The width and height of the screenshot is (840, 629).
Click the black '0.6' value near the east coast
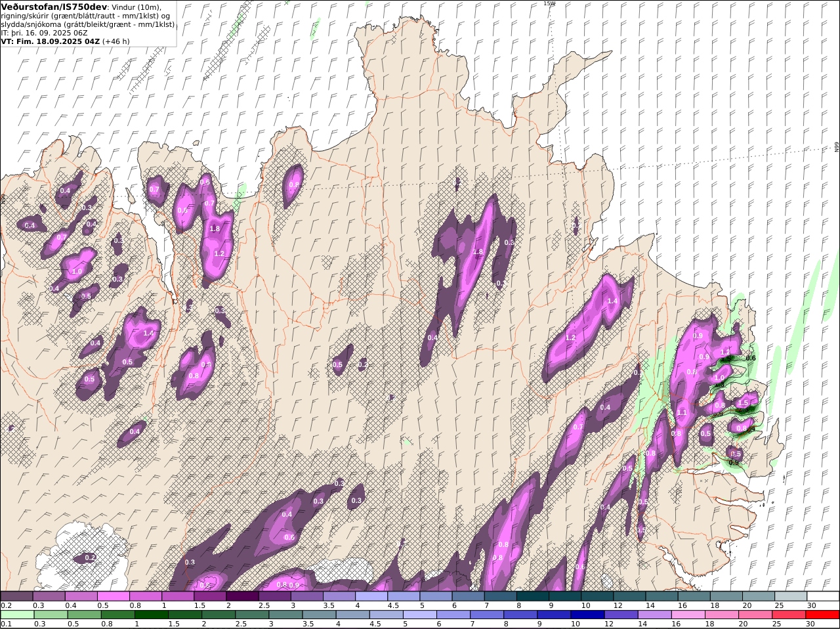click(751, 358)
